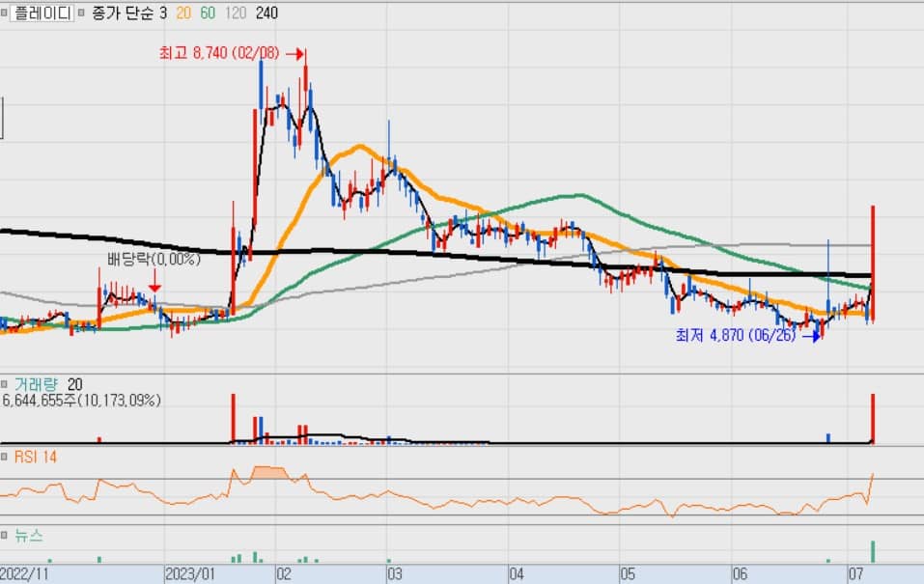Click the square icon beside 거래량

[x=4, y=385]
